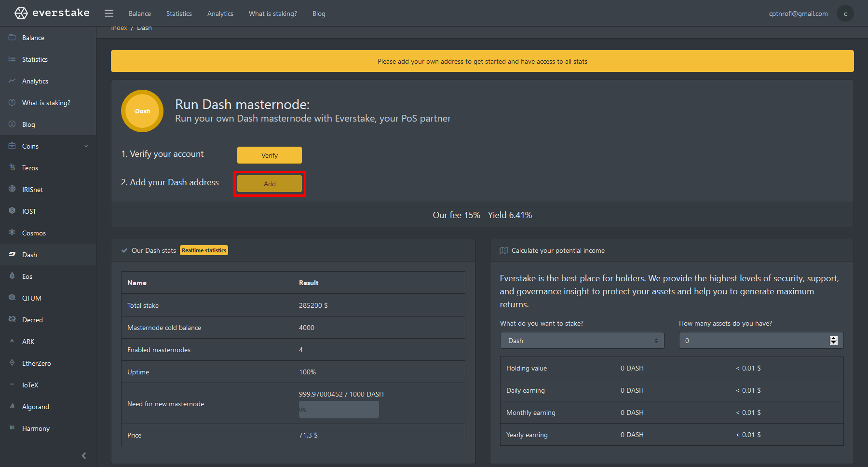Open Balance in the top navigation
The image size is (868, 467).
click(140, 14)
